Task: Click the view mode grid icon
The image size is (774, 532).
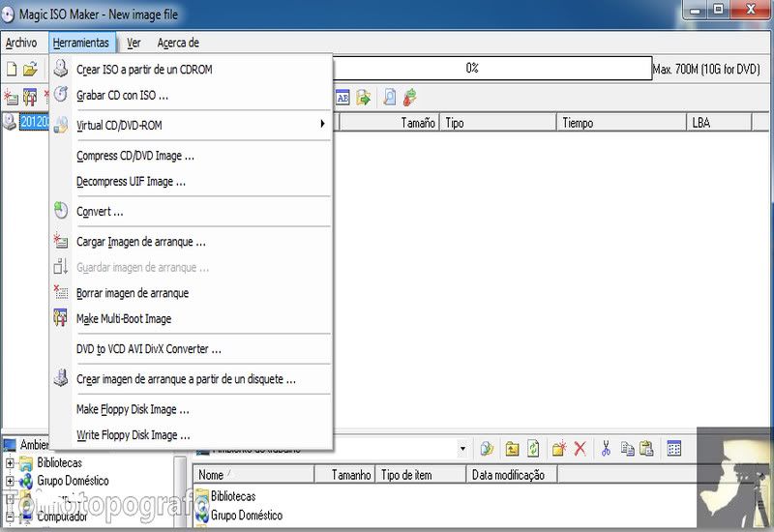Action: click(673, 449)
